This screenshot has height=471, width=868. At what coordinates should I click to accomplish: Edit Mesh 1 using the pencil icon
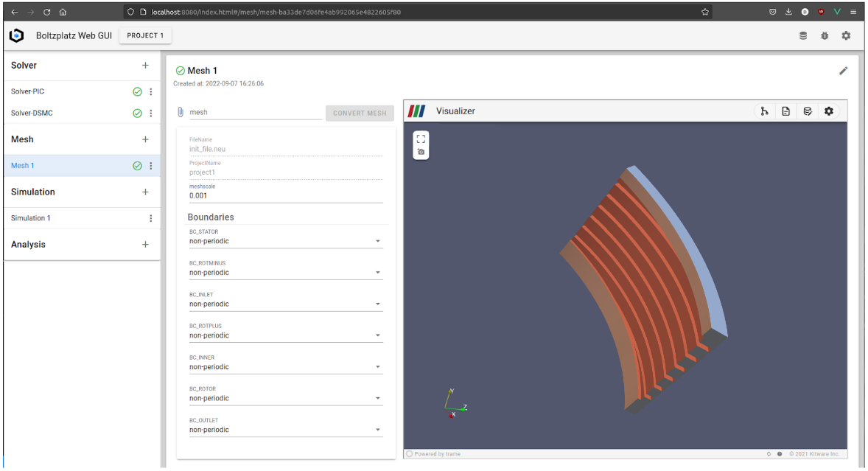point(844,70)
